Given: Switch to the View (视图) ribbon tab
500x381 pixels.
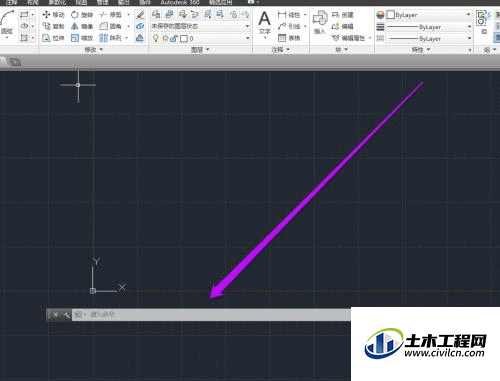Looking at the screenshot, I should 81,2.
